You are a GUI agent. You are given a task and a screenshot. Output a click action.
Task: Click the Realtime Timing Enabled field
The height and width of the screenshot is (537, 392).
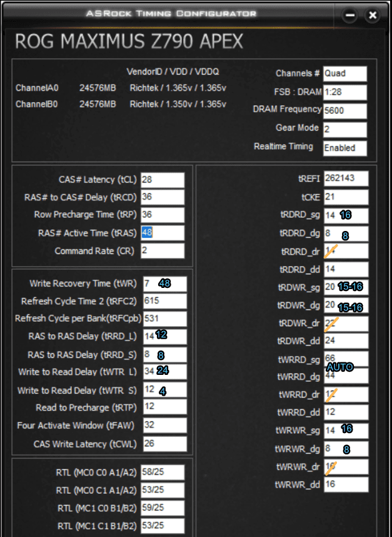pyautogui.click(x=344, y=148)
